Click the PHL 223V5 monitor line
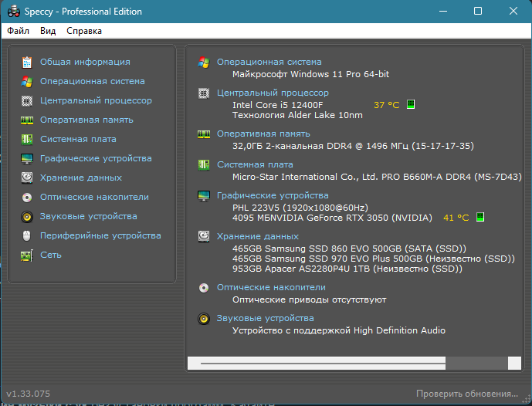The width and height of the screenshot is (532, 406). [x=300, y=208]
